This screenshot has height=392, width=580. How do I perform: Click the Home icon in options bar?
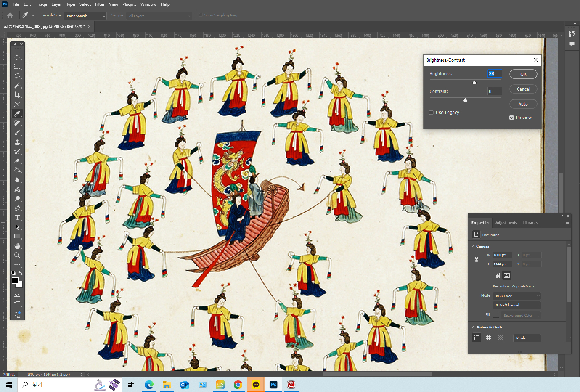(10, 15)
